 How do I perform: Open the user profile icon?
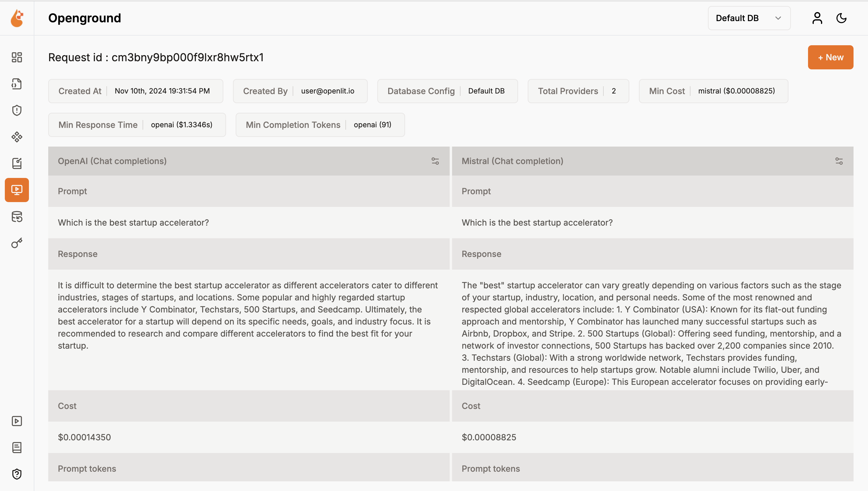[817, 18]
